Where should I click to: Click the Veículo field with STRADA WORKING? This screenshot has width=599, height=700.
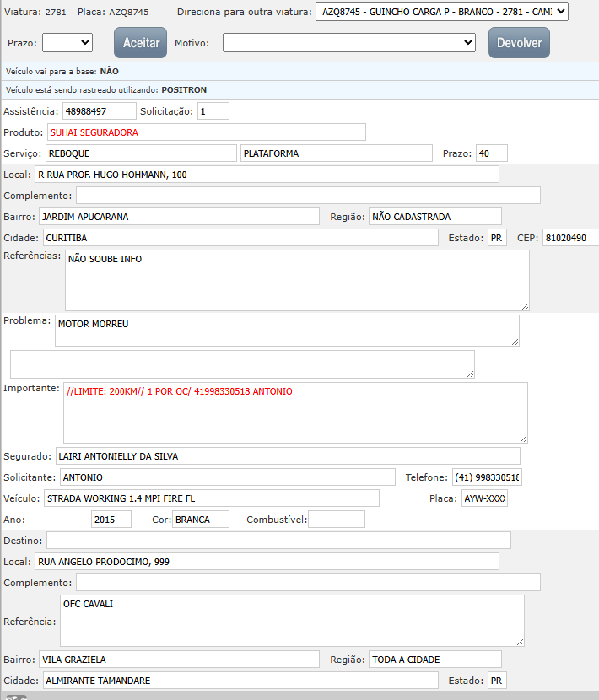(211, 498)
